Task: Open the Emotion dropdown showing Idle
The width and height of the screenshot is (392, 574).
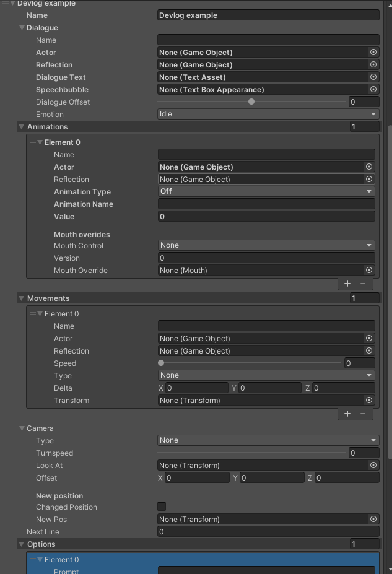Action: click(268, 114)
